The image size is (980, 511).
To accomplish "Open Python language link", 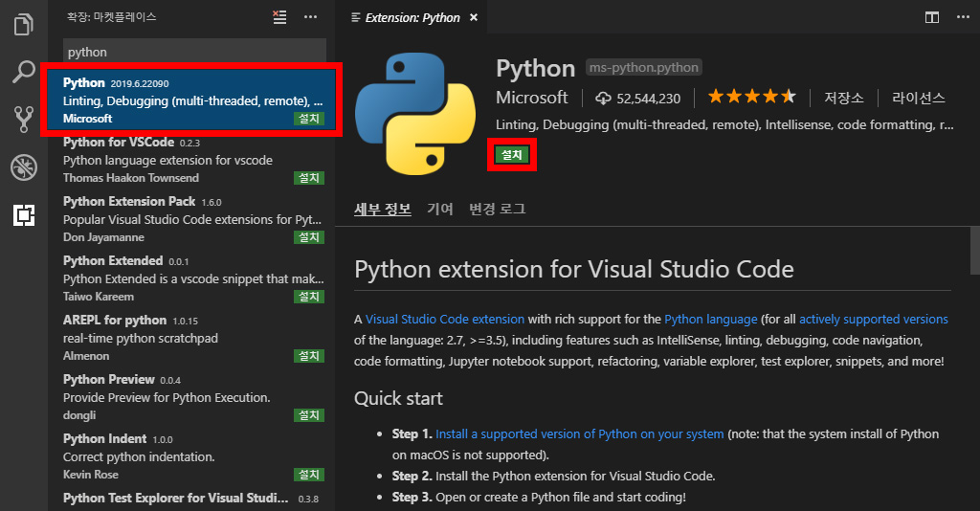I will coord(711,320).
